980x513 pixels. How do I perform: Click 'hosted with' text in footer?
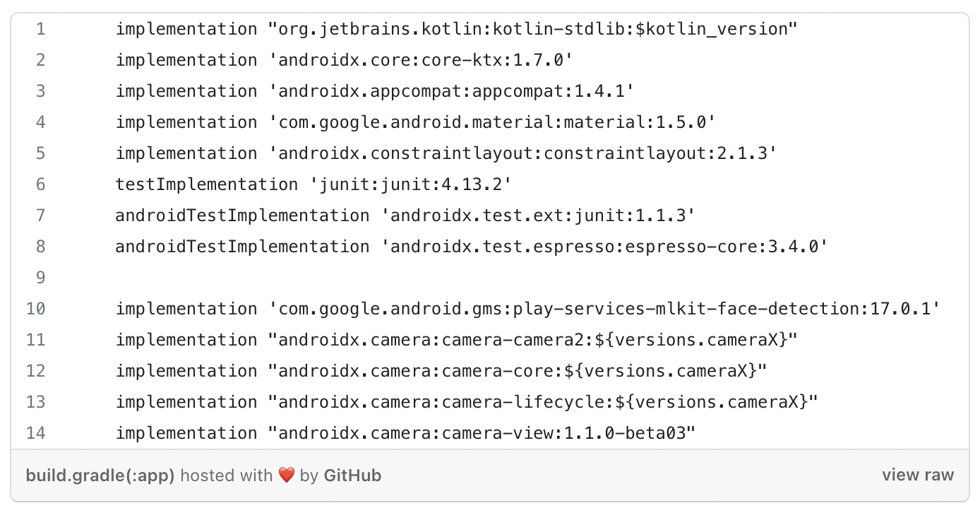click(x=226, y=476)
